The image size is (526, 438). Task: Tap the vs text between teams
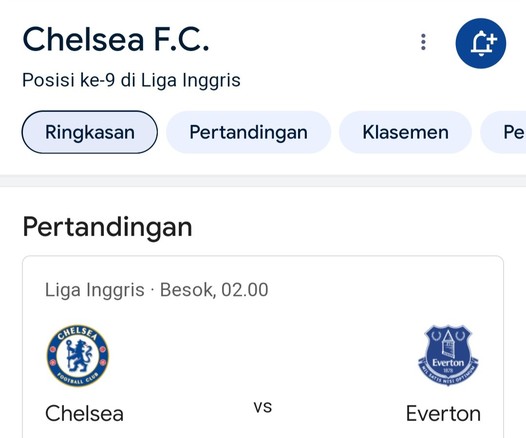point(263,407)
